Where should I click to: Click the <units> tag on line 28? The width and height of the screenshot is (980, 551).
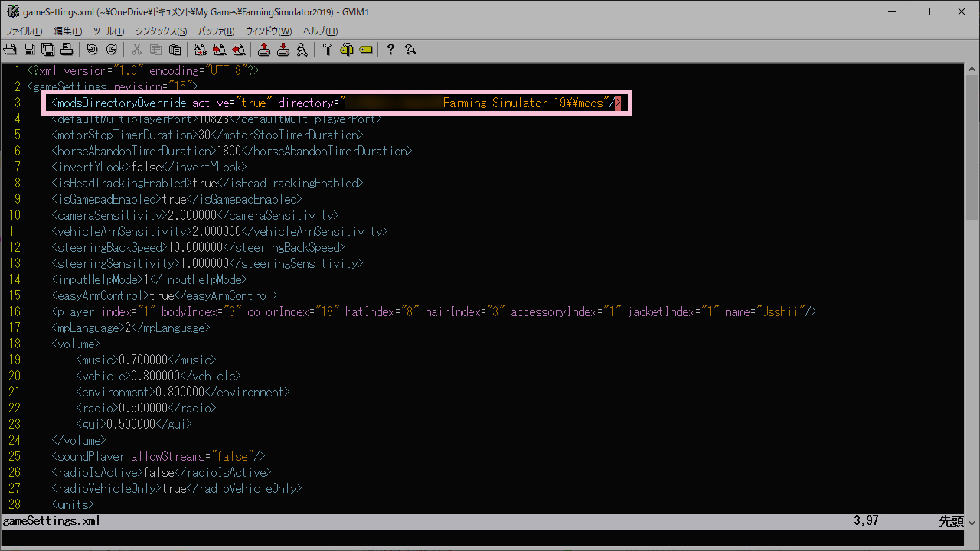73,504
